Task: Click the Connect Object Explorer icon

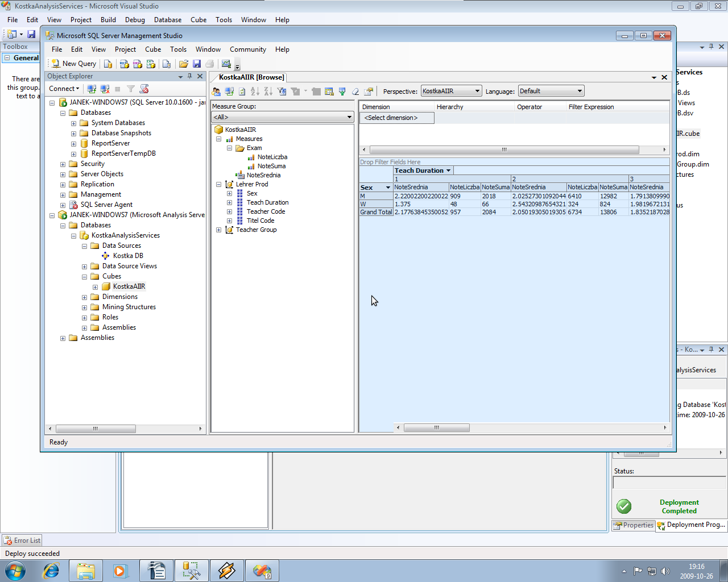Action: point(92,89)
